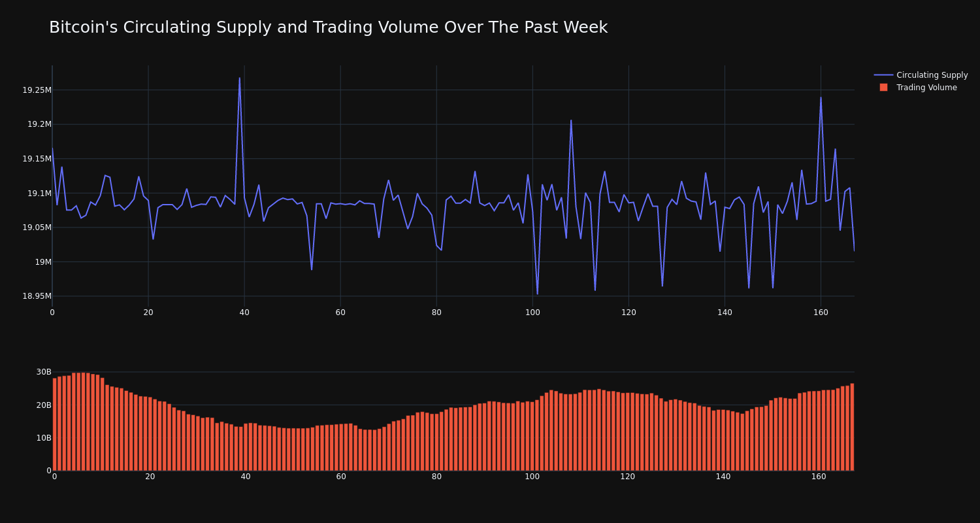Click the 80 tick on volume chart x-axis
Image resolution: width=980 pixels, height=523 pixels.
click(436, 477)
